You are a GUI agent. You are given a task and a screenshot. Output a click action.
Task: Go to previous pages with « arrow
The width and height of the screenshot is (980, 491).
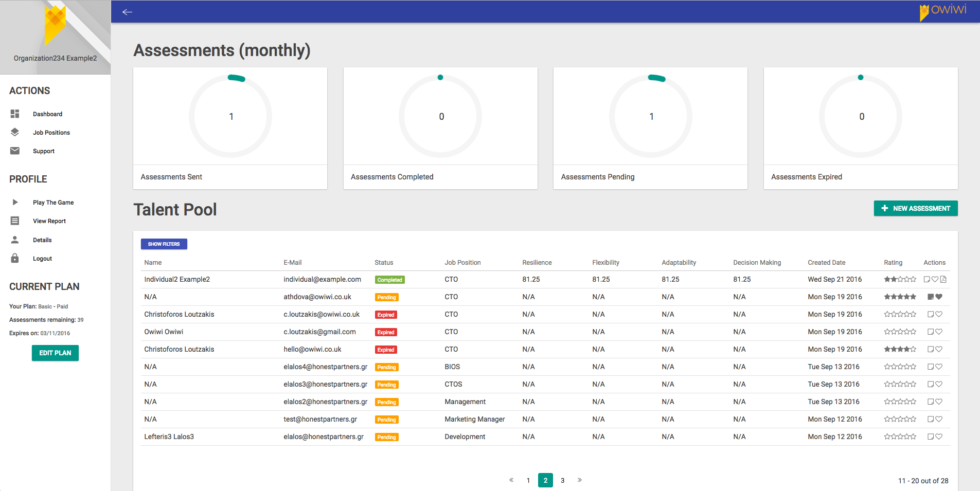511,480
